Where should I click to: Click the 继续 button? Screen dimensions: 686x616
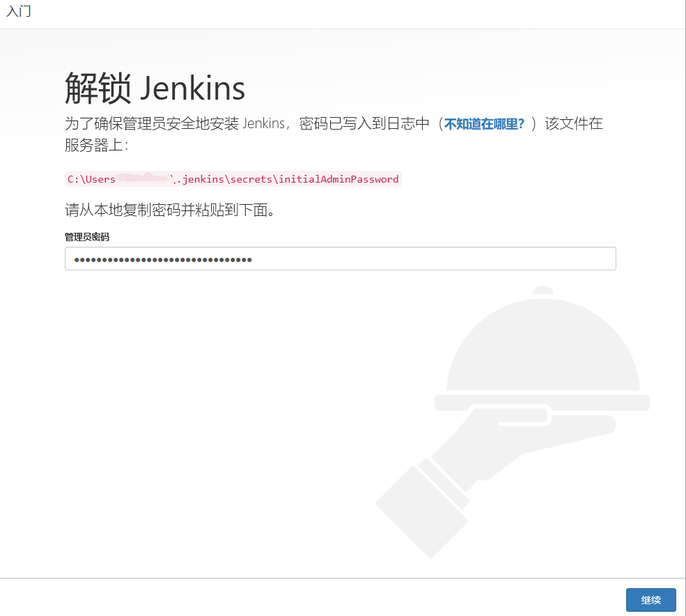[x=650, y=599]
